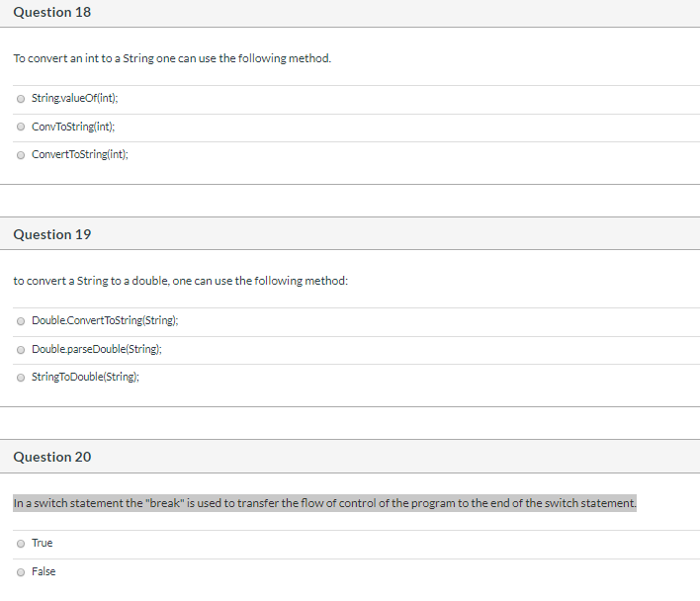This screenshot has height=601, width=700.
Task: Click the 'to convert a String to a double' prompt
Action: pos(180,281)
